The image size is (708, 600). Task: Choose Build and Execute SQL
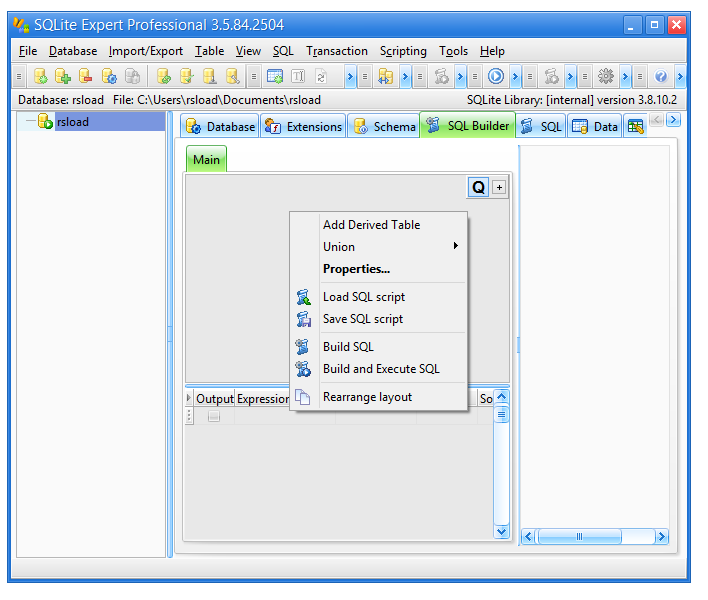pyautogui.click(x=378, y=369)
